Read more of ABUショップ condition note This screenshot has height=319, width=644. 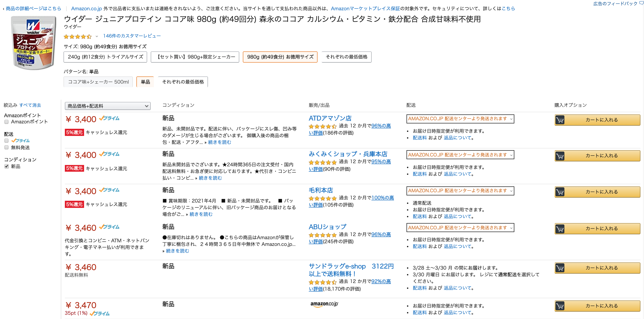tap(178, 251)
